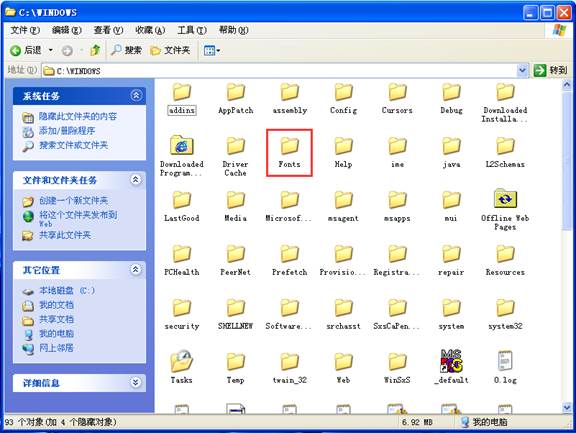Screen dimensions: 576x433
Task: Open the Fonts folder icon
Action: (x=289, y=146)
